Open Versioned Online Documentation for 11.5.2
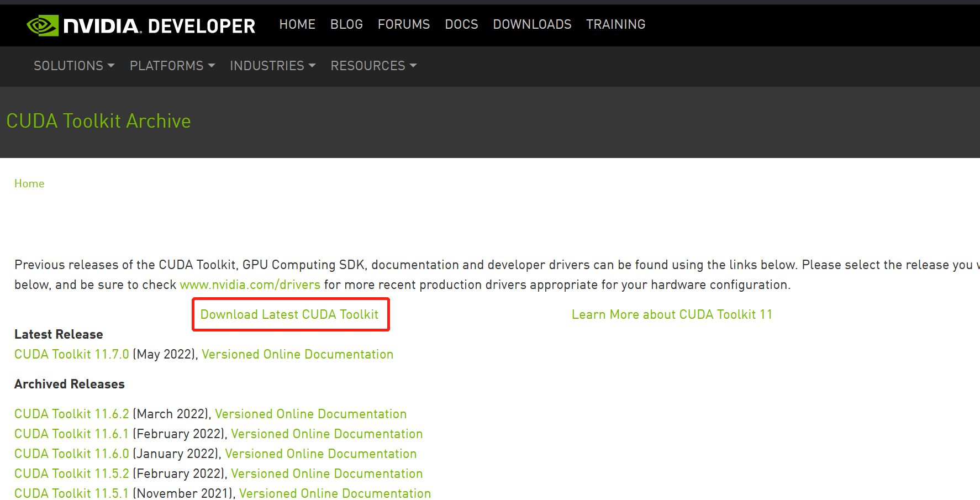Screen dimensions: 980x500 pos(326,473)
